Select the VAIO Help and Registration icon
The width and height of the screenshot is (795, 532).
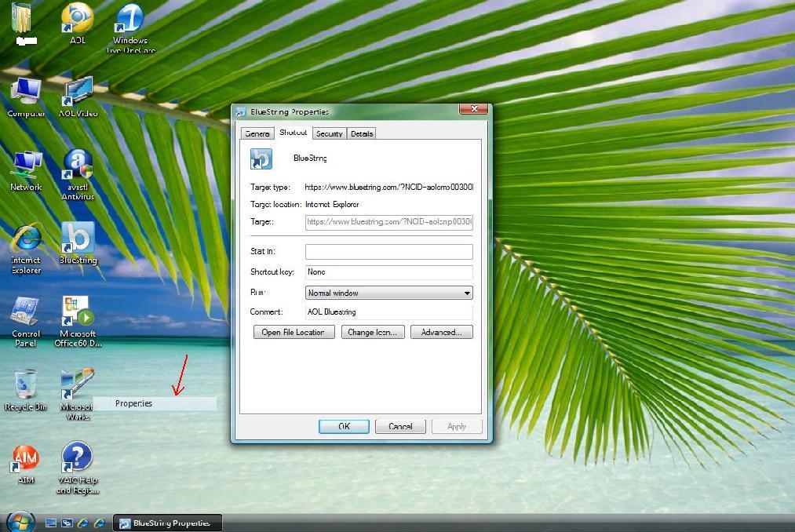(78, 468)
